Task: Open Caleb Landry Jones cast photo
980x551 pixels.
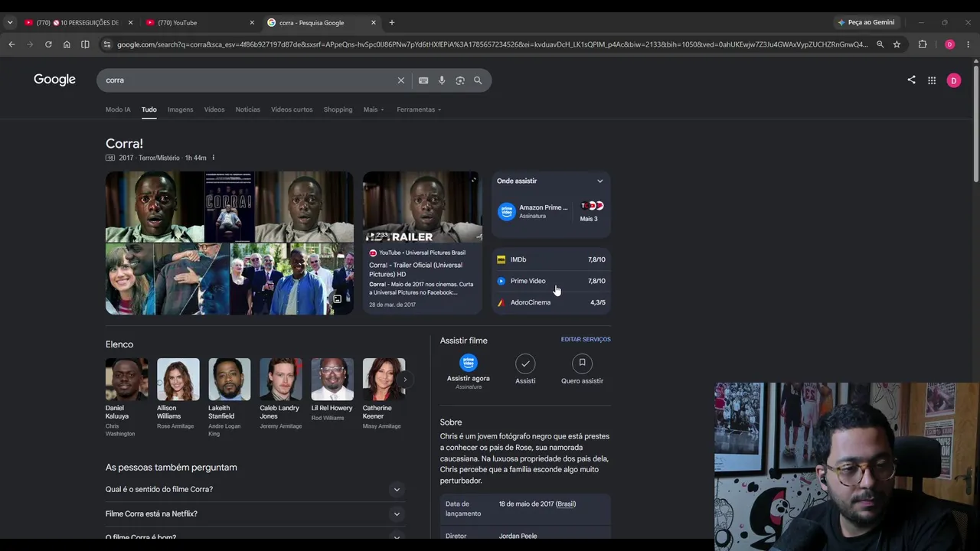Action: (x=281, y=379)
